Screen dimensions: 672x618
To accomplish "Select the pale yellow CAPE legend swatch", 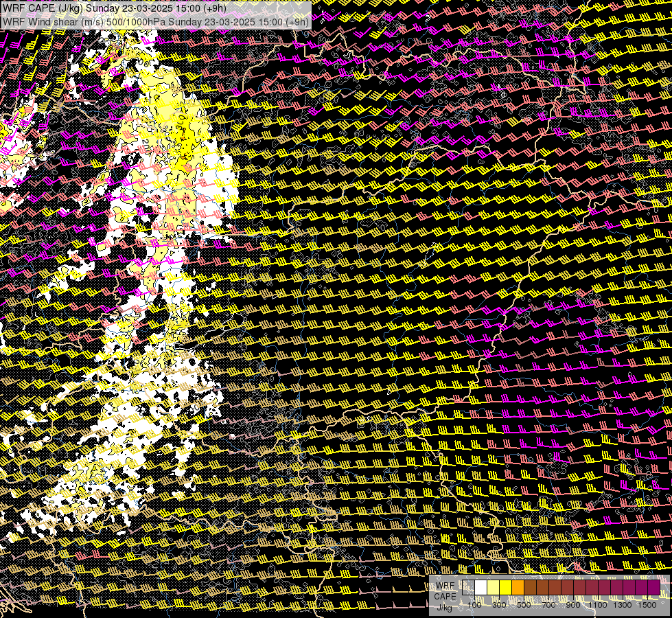I will click(494, 587).
